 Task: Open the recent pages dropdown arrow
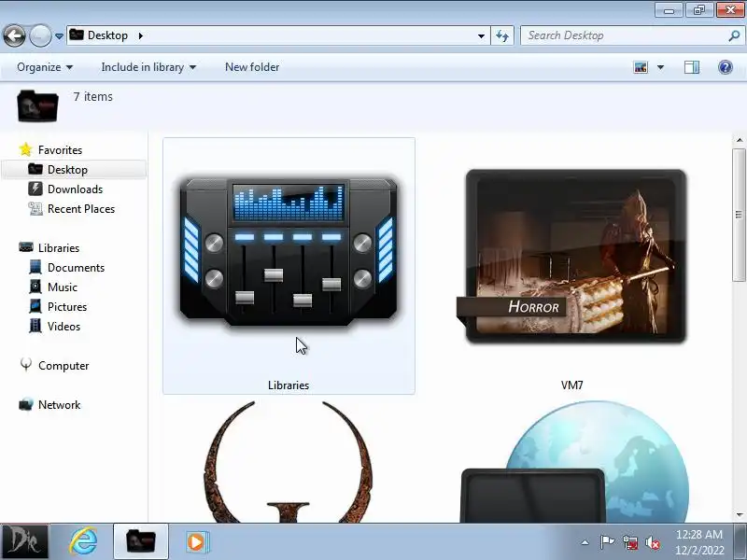point(59,35)
